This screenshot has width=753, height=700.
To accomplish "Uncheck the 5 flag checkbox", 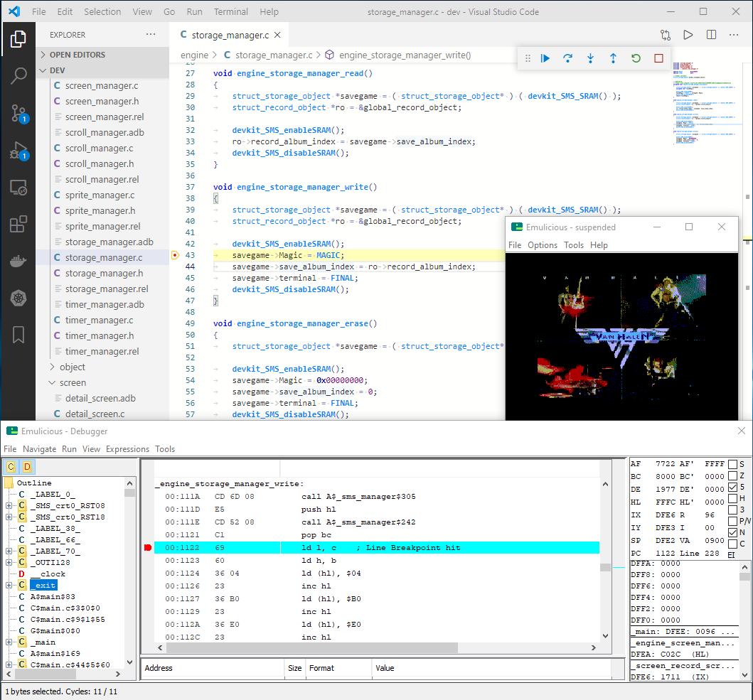I will tap(732, 488).
